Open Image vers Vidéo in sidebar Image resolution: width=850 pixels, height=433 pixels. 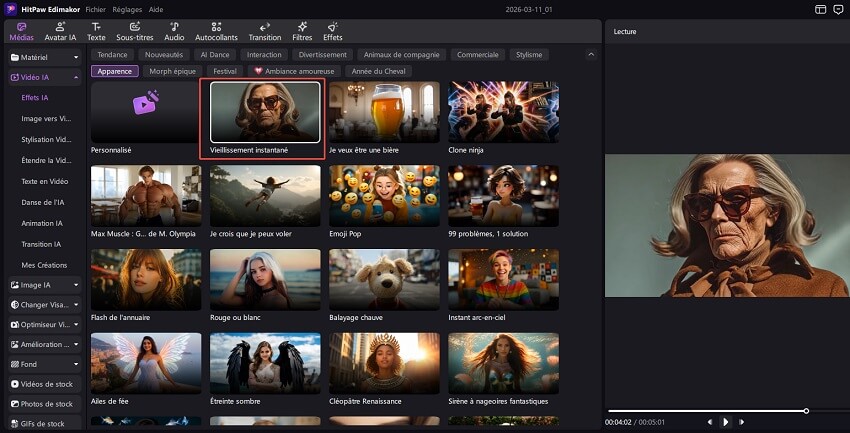point(46,119)
